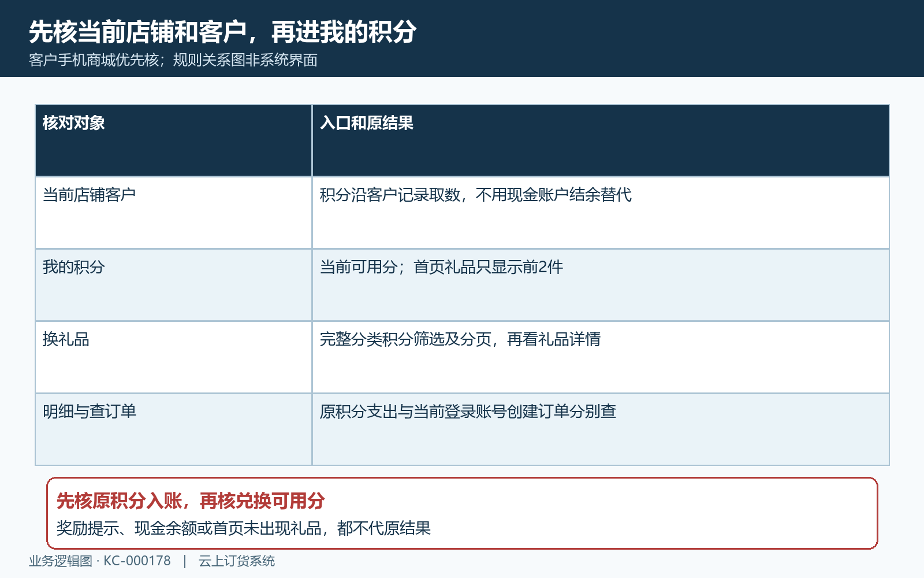Click the red heading 先核原积分入账，再核兑换可用分
The height and width of the screenshot is (578, 924).
point(191,501)
